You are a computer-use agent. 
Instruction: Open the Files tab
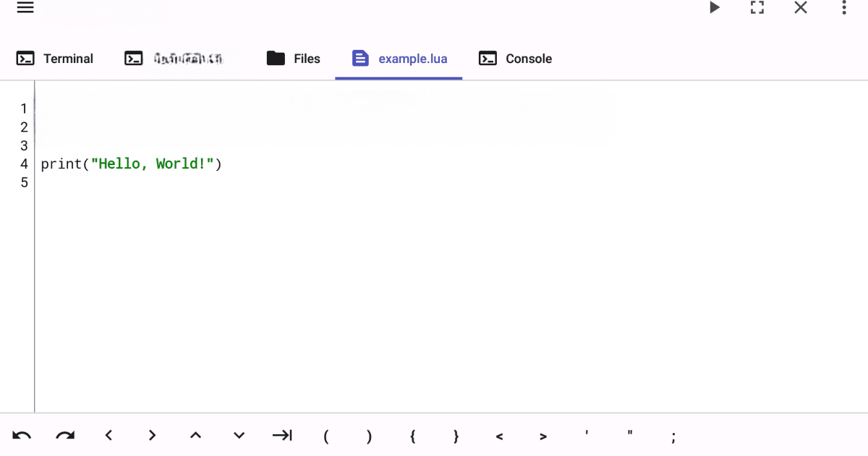click(293, 59)
